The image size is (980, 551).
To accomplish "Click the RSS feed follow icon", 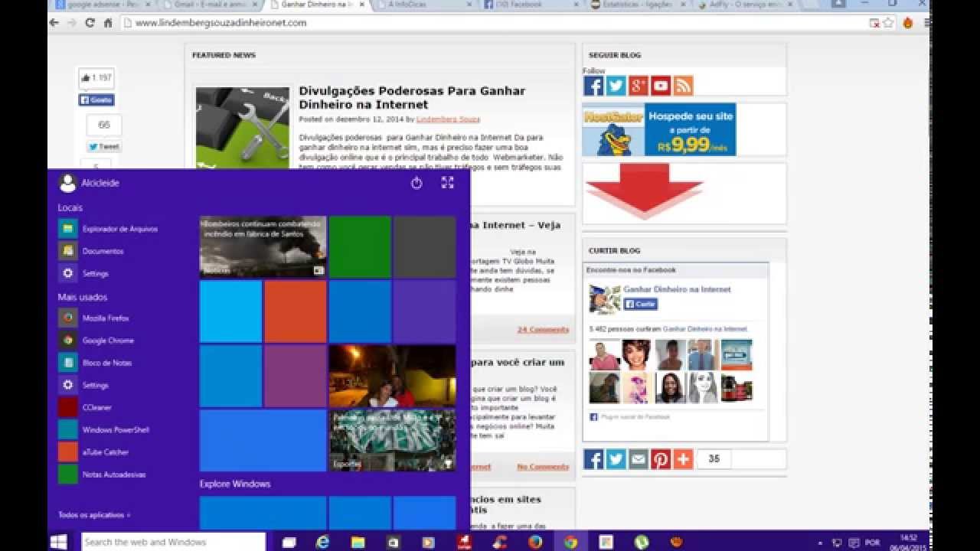I will [x=683, y=86].
